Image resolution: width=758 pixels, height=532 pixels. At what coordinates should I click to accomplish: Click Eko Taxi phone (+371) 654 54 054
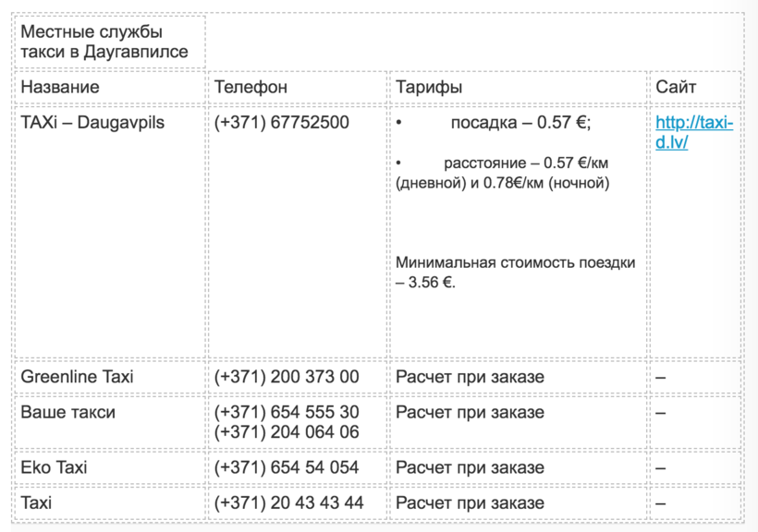(287, 467)
